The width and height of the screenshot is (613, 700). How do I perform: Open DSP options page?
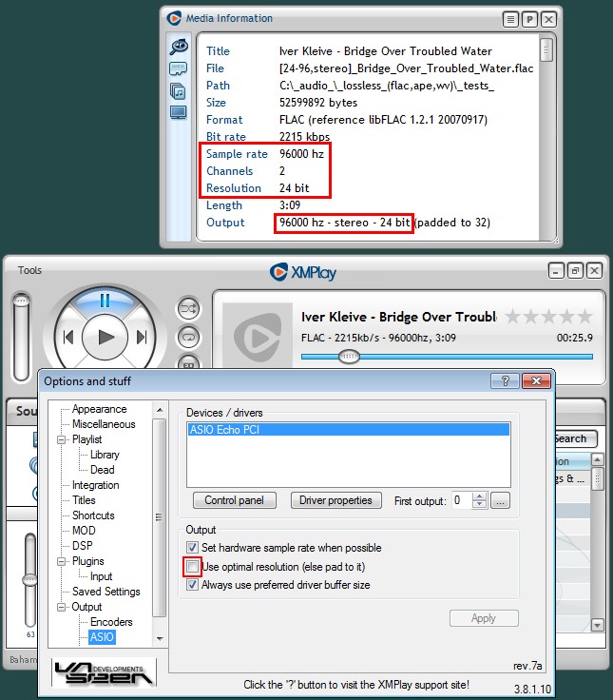(x=83, y=546)
